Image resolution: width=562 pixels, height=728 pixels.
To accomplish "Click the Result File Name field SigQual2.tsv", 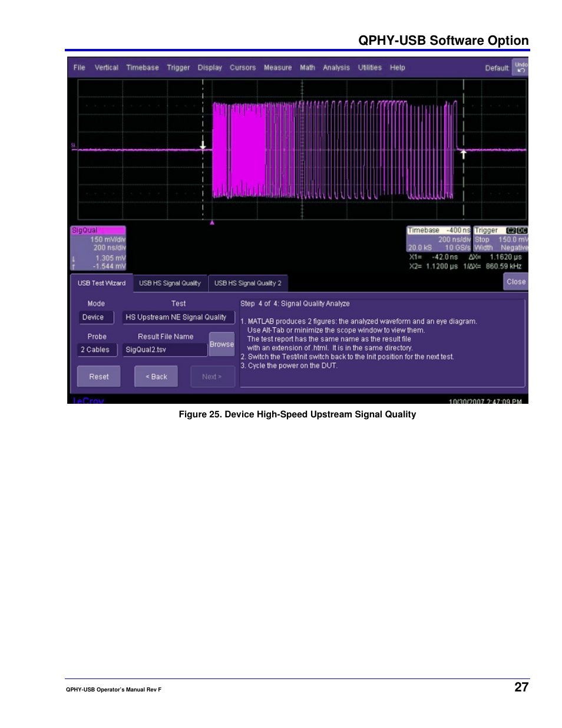I will tap(165, 350).
